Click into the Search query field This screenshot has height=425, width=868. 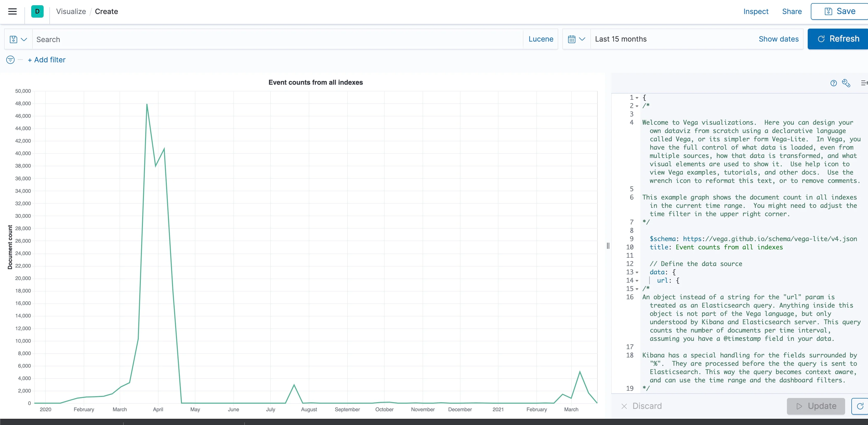point(276,39)
